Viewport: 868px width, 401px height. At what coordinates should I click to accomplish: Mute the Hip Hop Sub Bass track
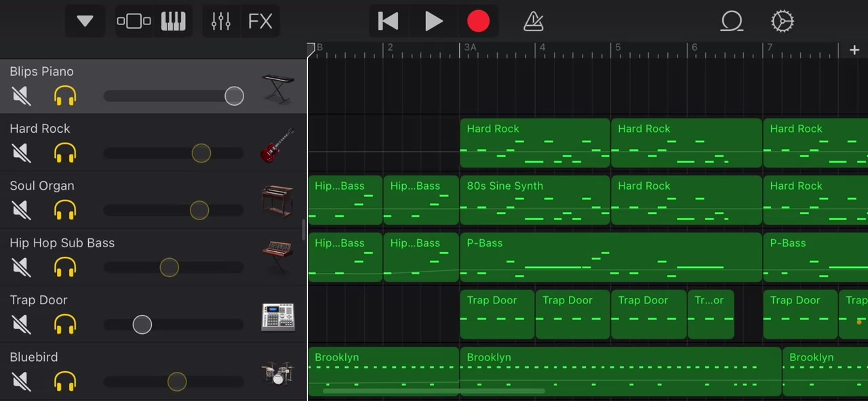tap(22, 268)
